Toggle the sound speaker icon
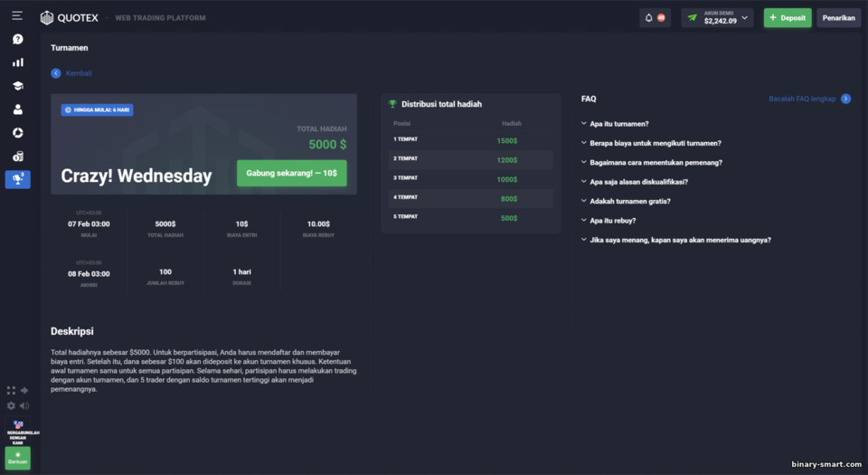The width and height of the screenshot is (868, 475). coord(24,406)
